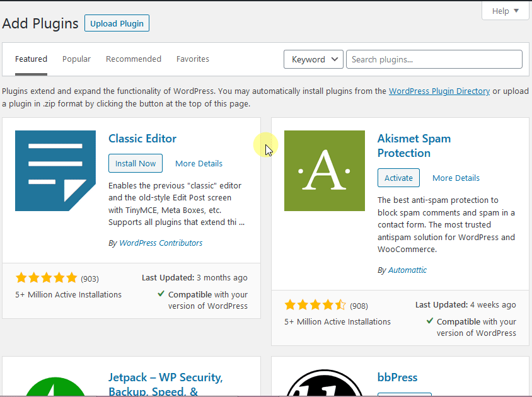Activate the Akismet Spam Protection plugin
532x397 pixels.
(x=398, y=178)
